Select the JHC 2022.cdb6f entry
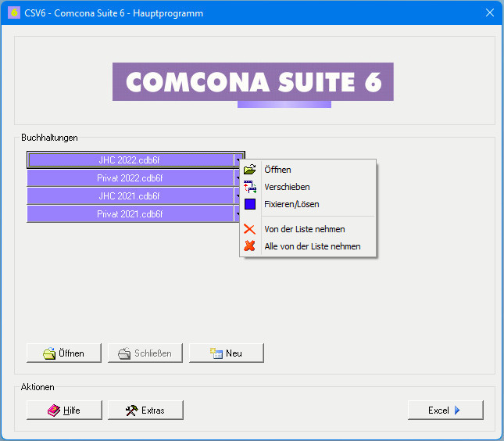 point(130,160)
